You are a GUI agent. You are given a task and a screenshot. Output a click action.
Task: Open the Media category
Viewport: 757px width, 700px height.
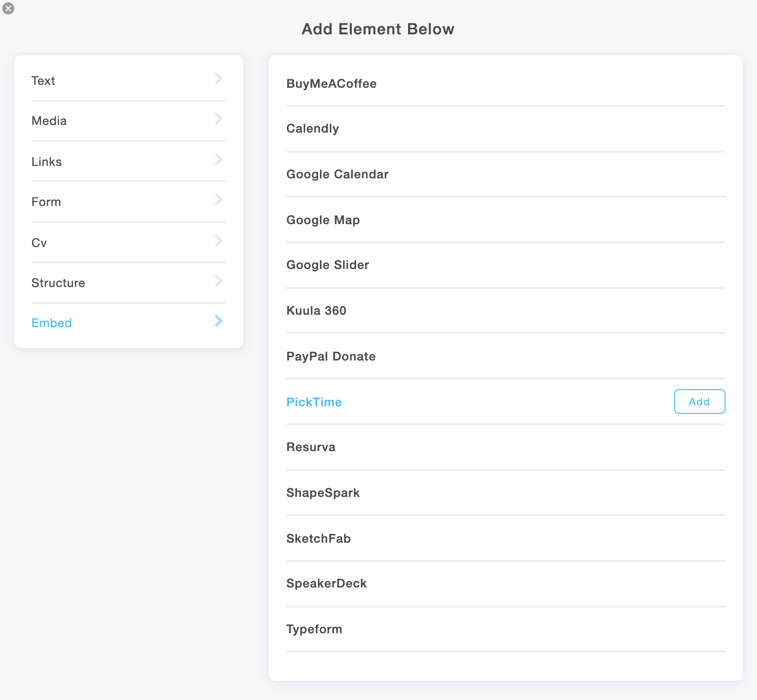[129, 121]
